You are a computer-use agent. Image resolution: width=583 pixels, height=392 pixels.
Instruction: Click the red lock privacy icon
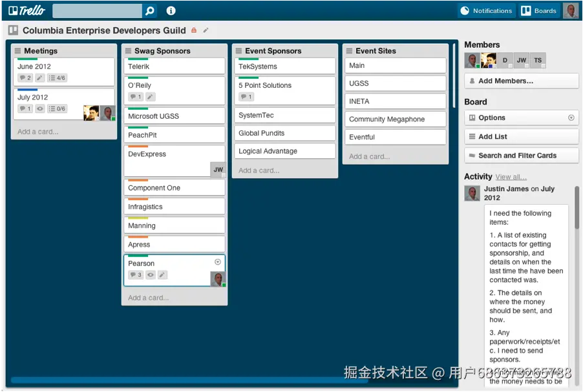pos(194,30)
